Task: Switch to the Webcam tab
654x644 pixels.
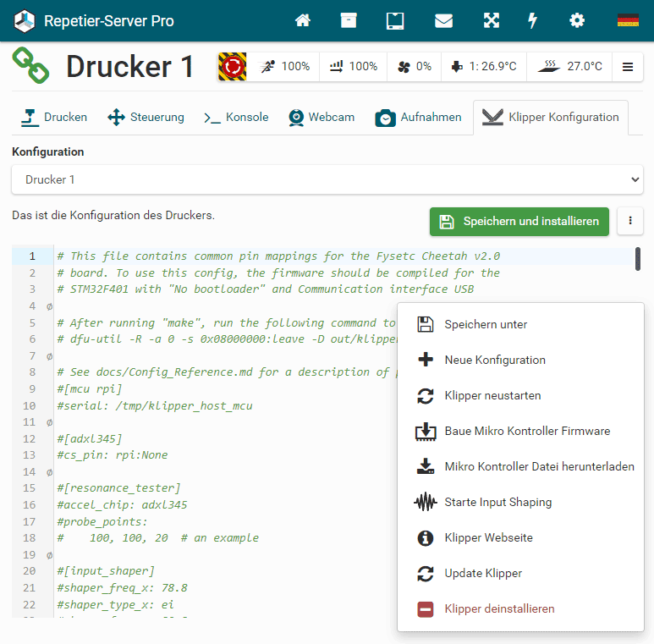Action: 322,118
